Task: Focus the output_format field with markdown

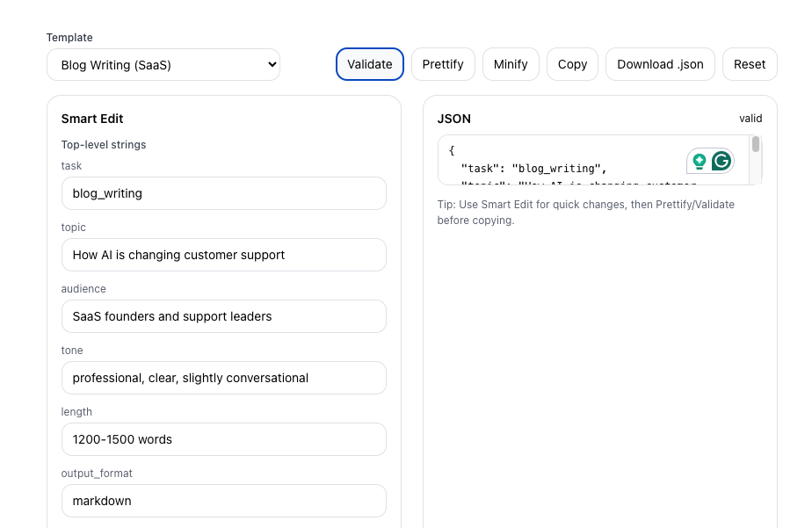Action: click(x=224, y=501)
